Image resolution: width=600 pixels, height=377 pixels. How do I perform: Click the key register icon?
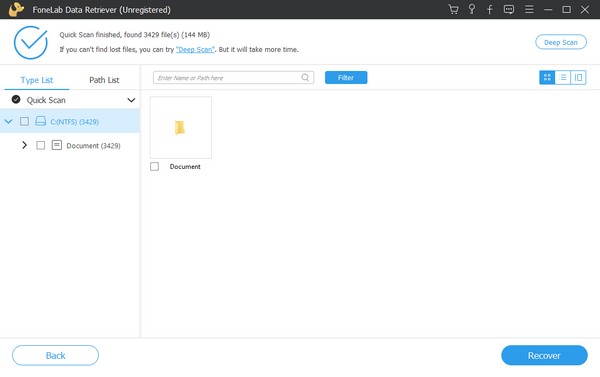pyautogui.click(x=472, y=10)
